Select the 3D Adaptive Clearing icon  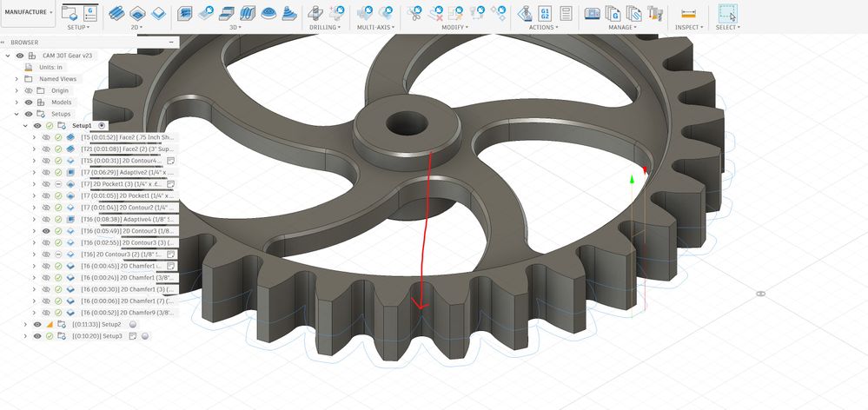point(184,13)
